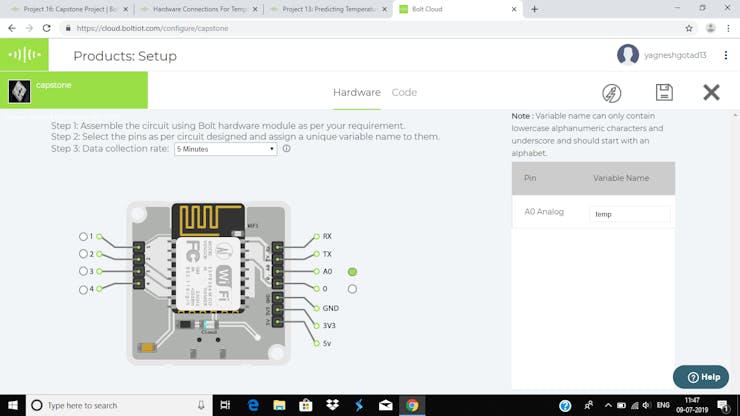Open the user profile avatar
This screenshot has width=740, height=416.
[x=628, y=55]
